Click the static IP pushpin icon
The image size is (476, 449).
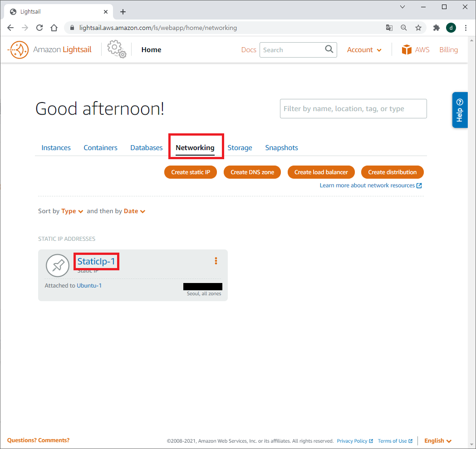[58, 265]
